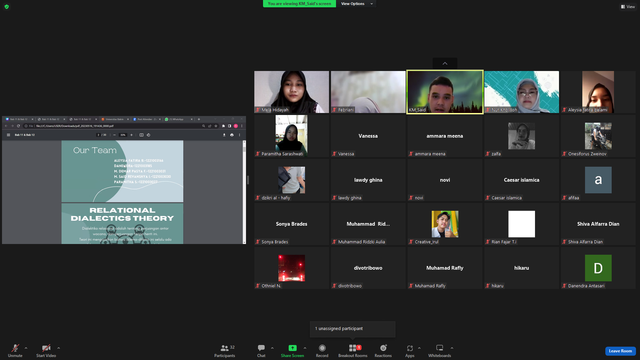Select alfaa's tile with letter a avatar
This screenshot has width=640, height=360.
(598, 180)
